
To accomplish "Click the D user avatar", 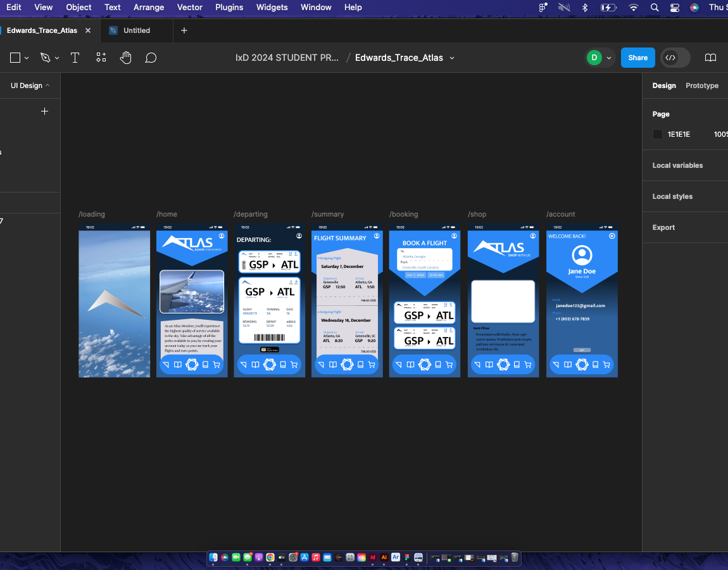I will click(594, 58).
